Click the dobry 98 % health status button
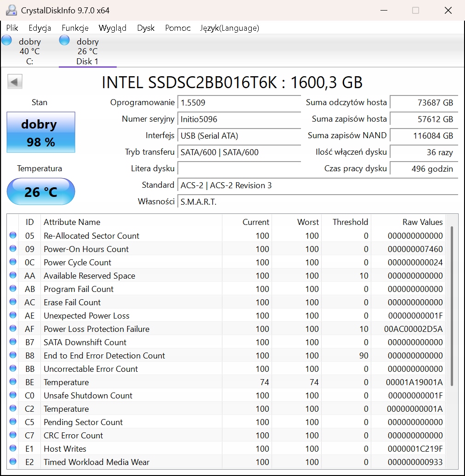465x476 pixels. (x=40, y=132)
